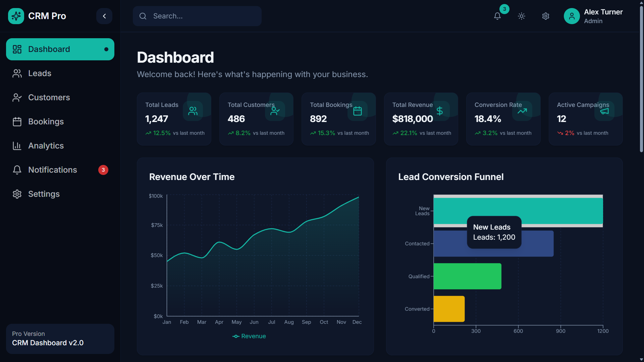Click the CRM Dashboard v2.0 version card
Screen dimensions: 644x362
pos(60,339)
